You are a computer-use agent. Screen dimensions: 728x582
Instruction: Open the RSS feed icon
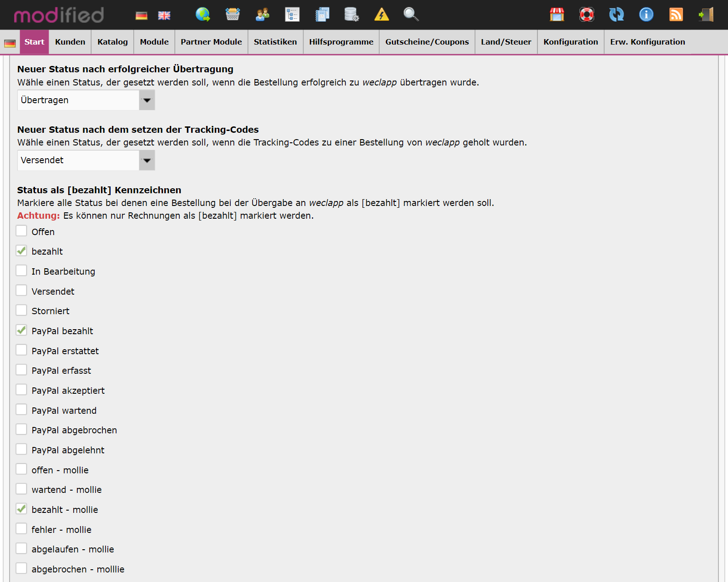676,15
